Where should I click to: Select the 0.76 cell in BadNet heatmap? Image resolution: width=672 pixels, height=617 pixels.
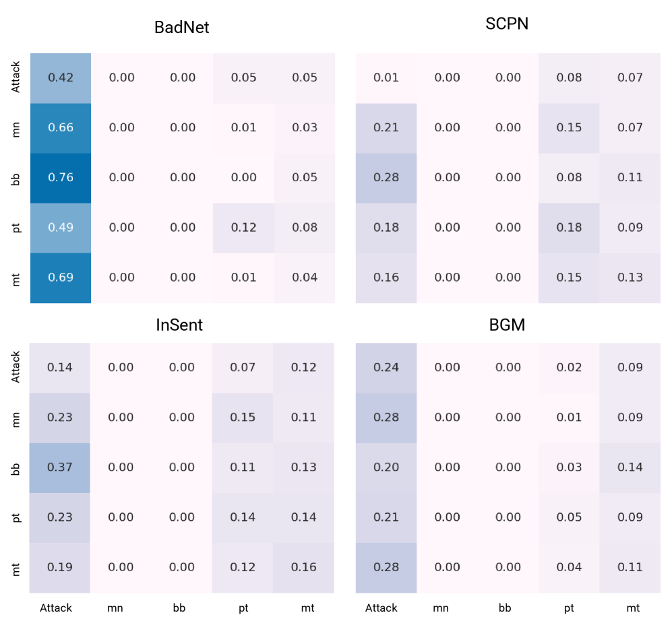tap(61, 178)
